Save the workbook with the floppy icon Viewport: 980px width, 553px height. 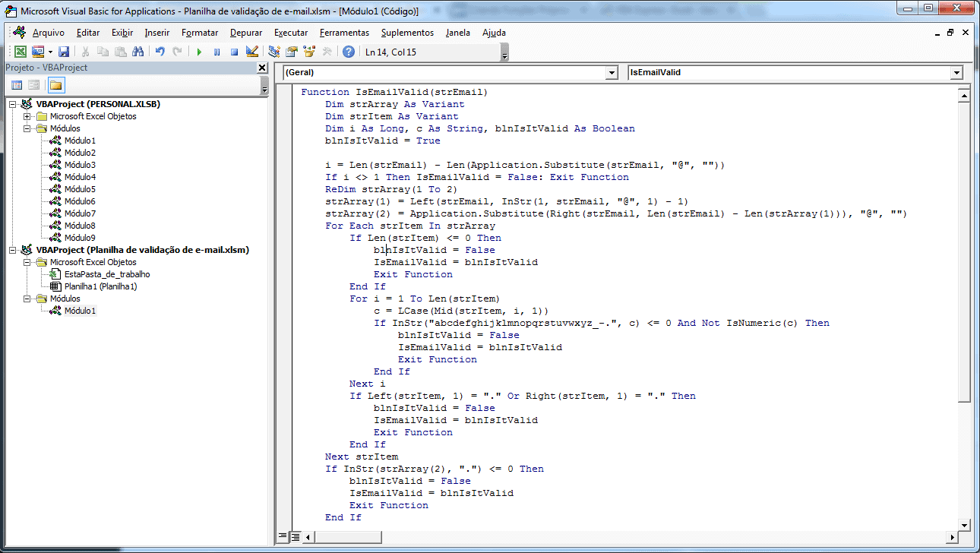(64, 52)
